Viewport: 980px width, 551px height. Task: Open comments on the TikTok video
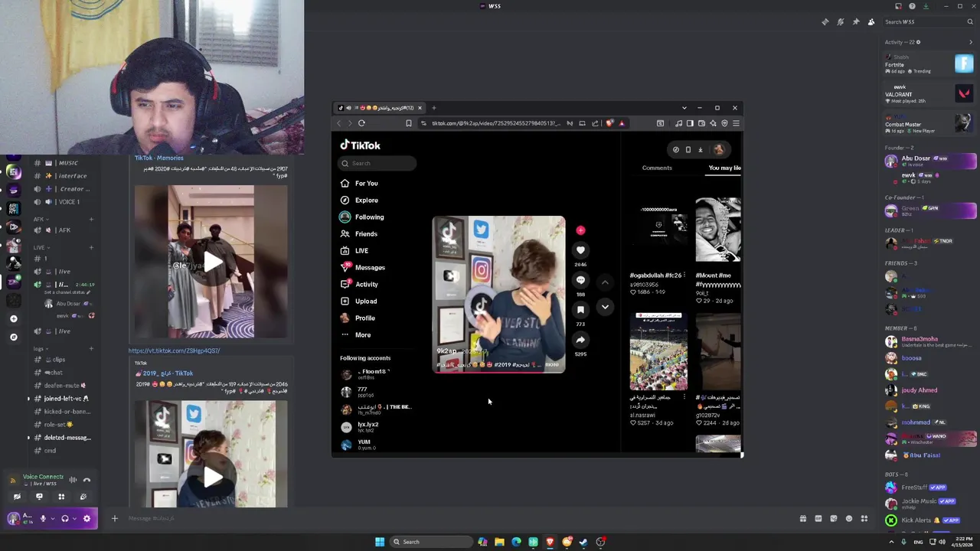[x=580, y=280]
